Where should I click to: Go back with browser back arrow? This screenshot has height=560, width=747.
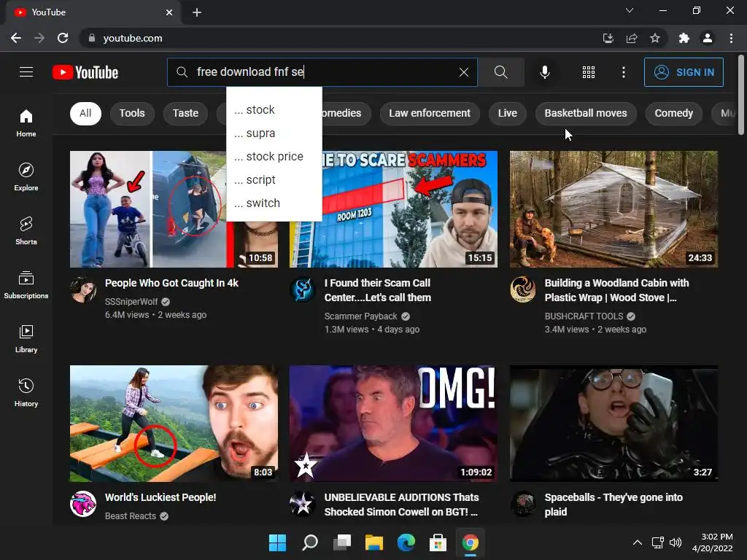tap(16, 38)
